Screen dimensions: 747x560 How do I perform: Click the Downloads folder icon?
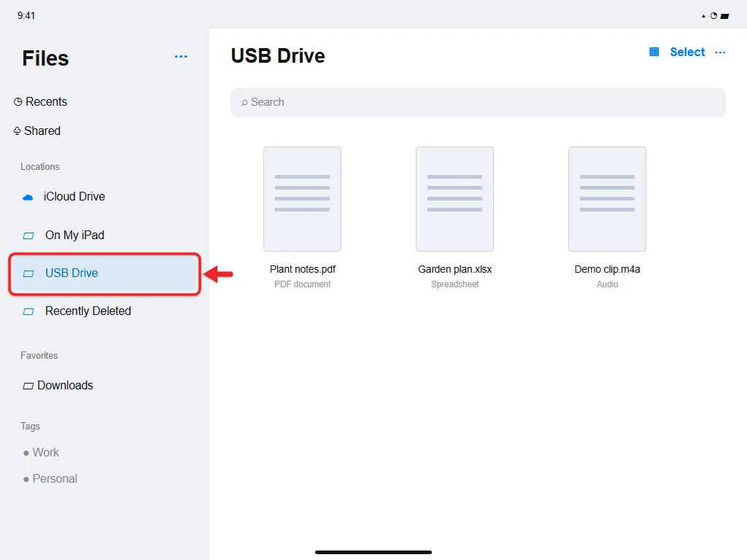(x=28, y=386)
